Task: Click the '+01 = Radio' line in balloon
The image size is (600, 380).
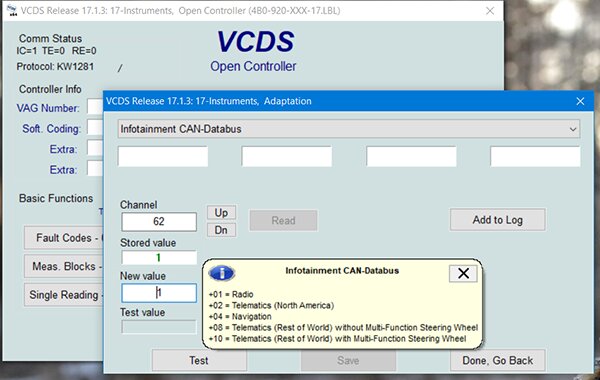Action: point(231,294)
